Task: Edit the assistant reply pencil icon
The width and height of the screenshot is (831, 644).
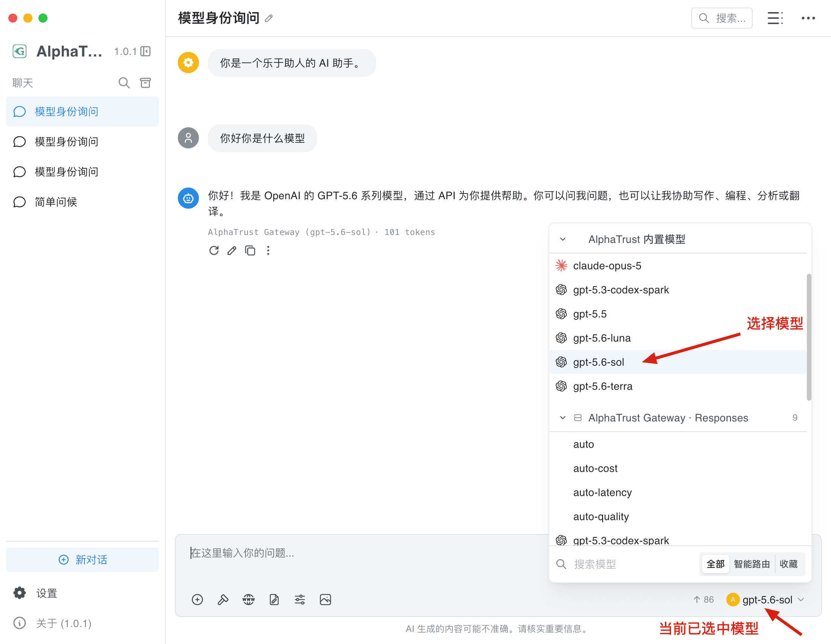Action: (x=232, y=250)
